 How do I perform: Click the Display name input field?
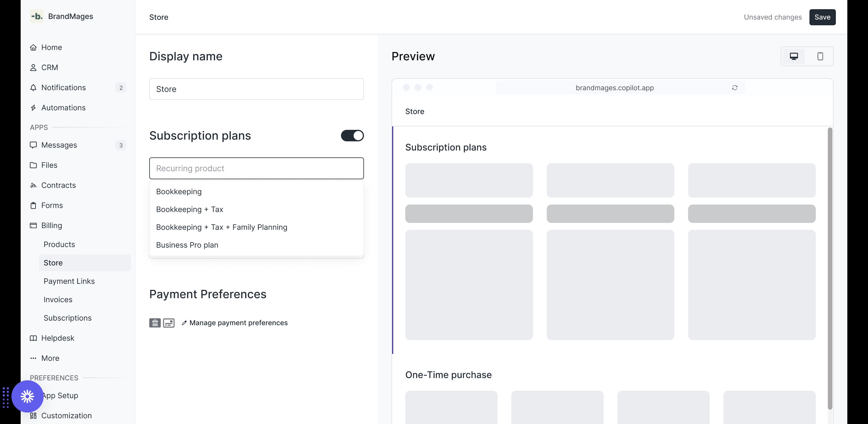[256, 89]
